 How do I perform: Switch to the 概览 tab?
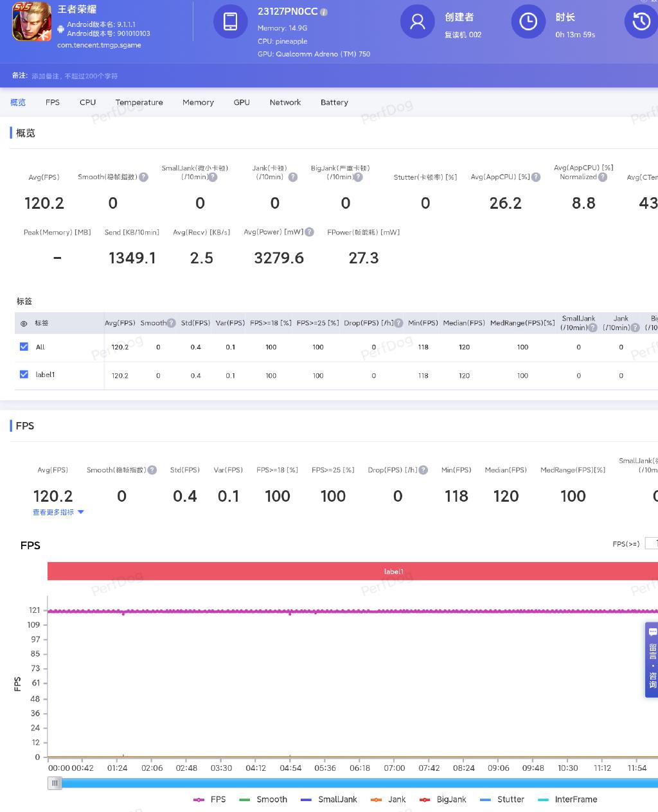[x=18, y=102]
